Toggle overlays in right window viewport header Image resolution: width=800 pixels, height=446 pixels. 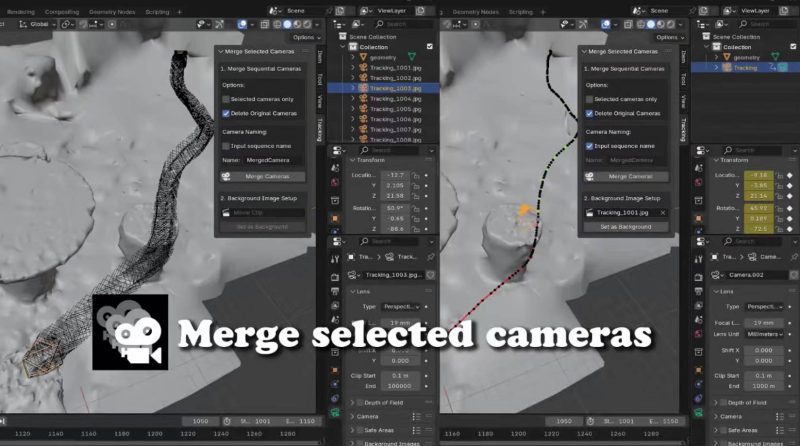(x=606, y=24)
